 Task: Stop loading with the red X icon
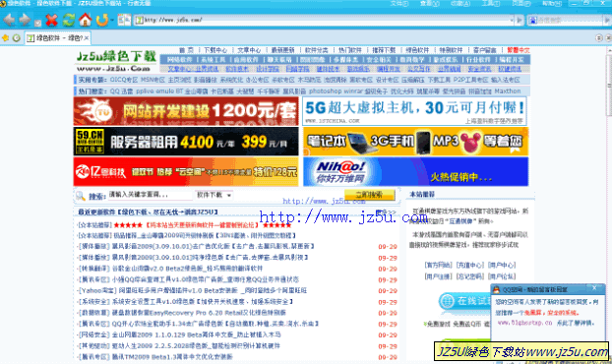coord(51,20)
